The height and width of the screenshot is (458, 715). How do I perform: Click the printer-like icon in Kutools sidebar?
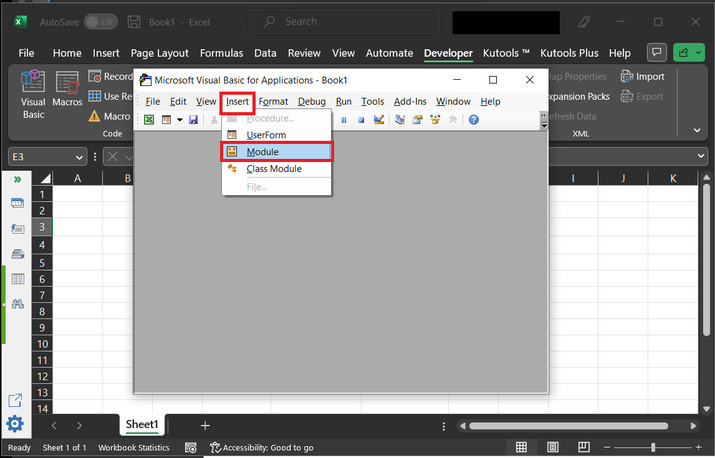(x=17, y=254)
